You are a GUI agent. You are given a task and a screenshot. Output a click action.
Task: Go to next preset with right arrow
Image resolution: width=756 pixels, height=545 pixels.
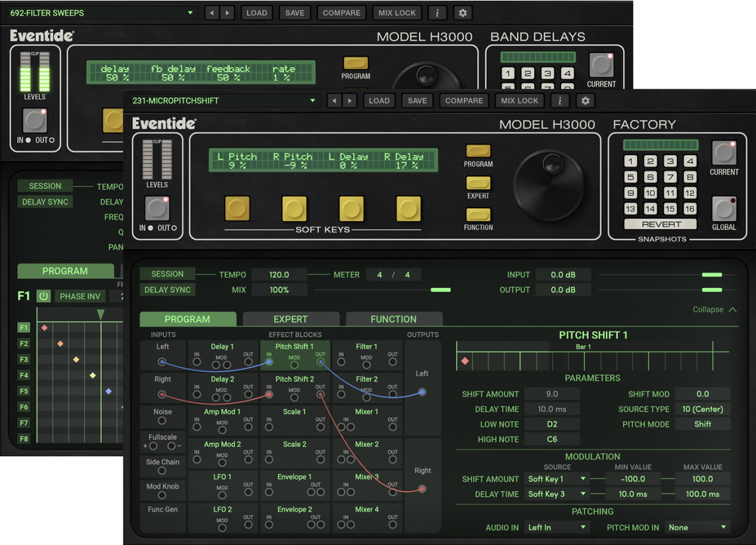tap(350, 101)
